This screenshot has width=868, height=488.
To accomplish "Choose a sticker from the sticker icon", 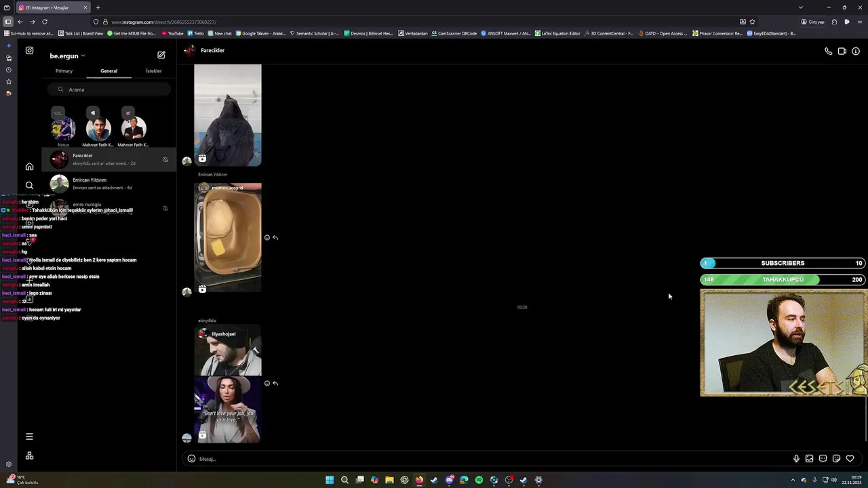I will 836,459.
